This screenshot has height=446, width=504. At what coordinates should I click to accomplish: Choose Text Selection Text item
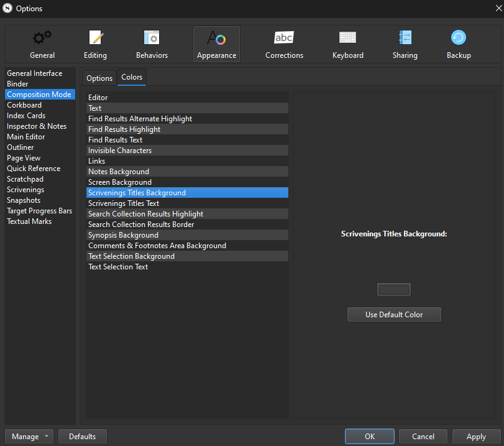188,267
